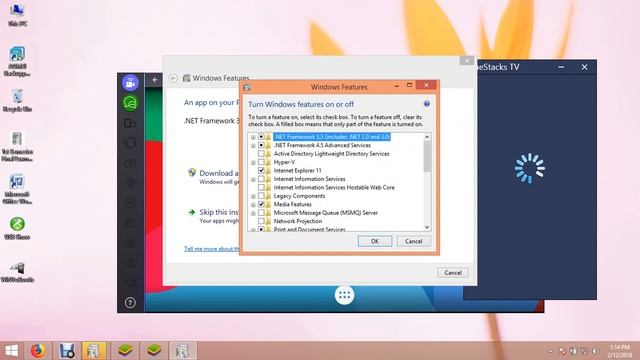
Task: Click the feature list scroll up arrow
Action: click(427, 137)
